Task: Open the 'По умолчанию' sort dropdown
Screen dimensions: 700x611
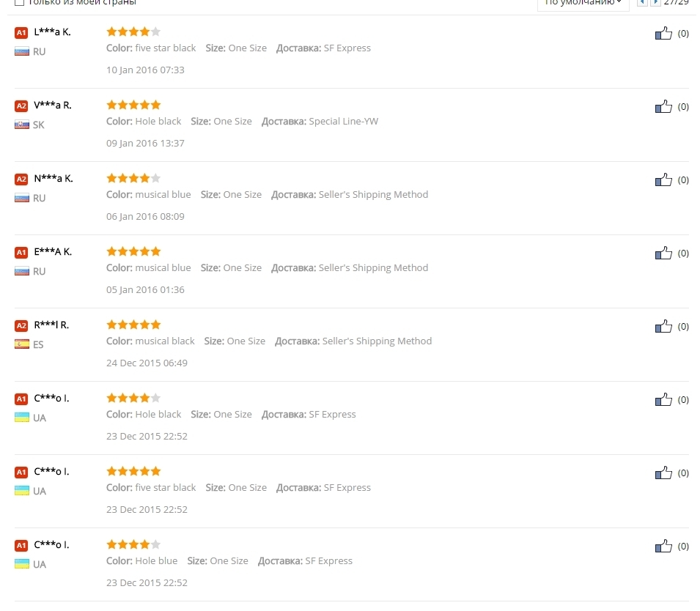Action: [x=583, y=3]
